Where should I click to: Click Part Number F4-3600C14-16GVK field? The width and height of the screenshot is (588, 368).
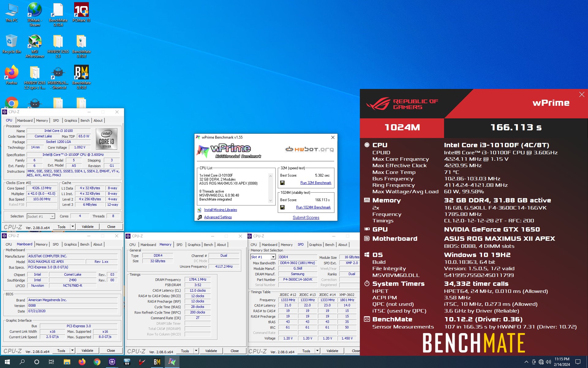[x=298, y=279]
